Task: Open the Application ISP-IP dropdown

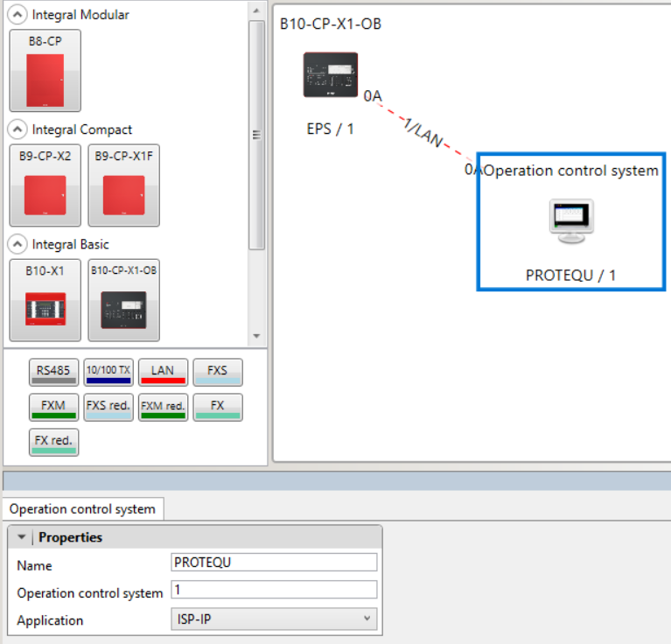Action: 274,619
